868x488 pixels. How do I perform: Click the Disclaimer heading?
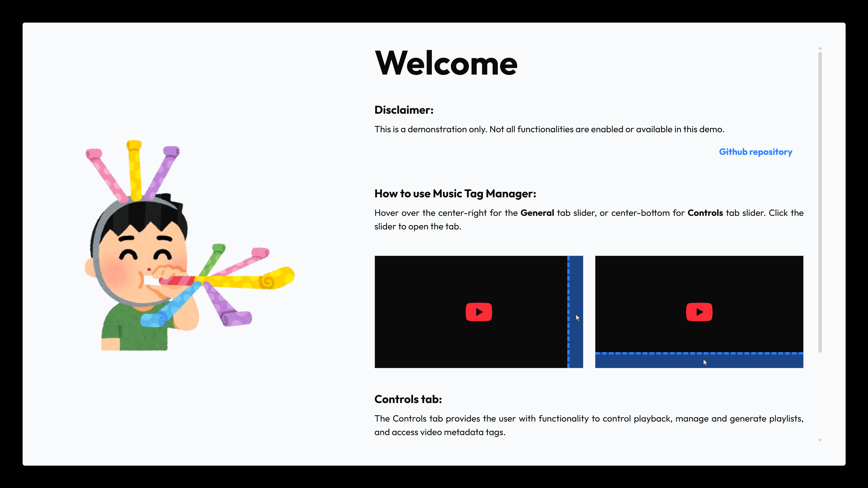404,110
